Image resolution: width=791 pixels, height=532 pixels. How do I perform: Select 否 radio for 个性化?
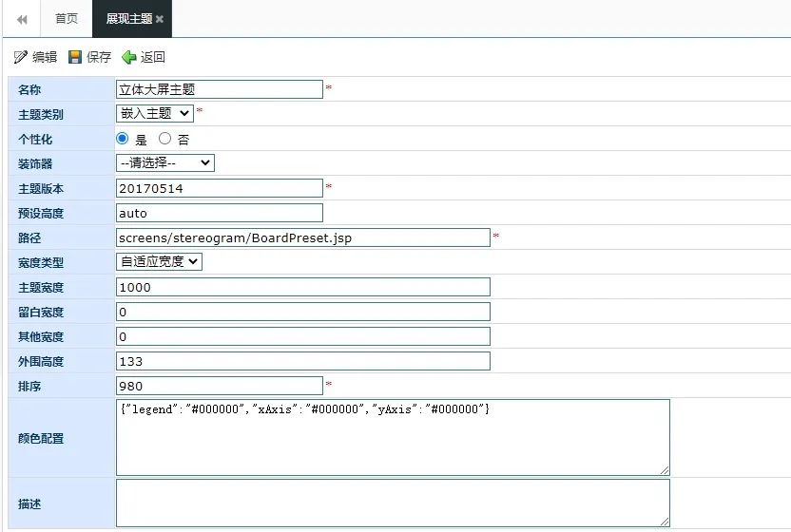tap(164, 138)
